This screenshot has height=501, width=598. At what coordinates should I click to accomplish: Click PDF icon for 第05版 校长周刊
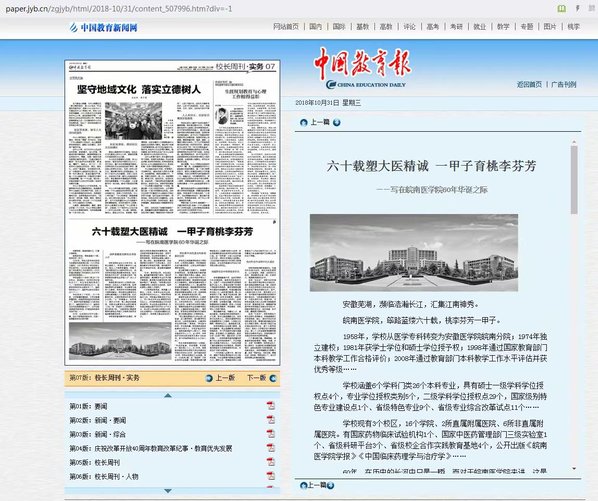click(x=270, y=462)
